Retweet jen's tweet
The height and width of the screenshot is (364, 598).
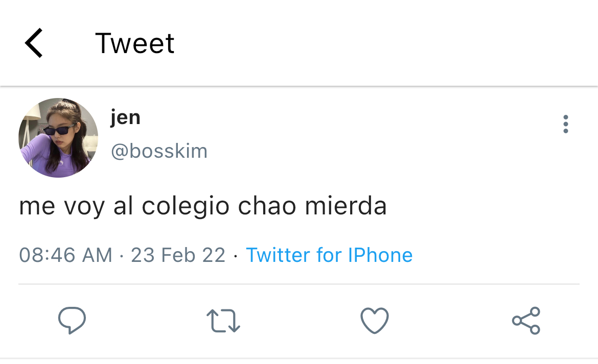[223, 321]
